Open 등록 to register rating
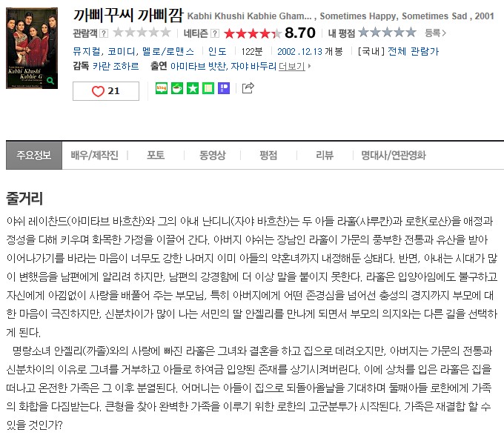This screenshot has width=504, height=441. coord(436,33)
